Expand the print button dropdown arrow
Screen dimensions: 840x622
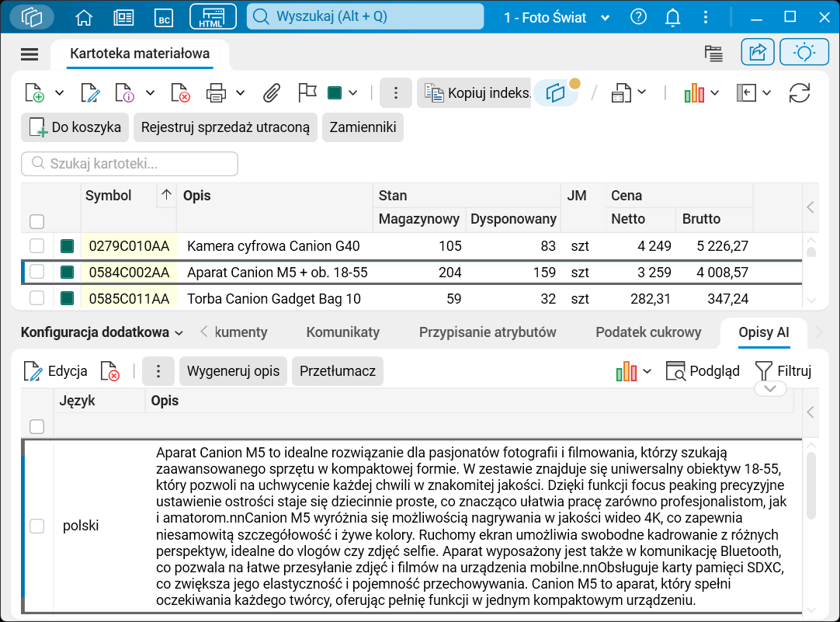click(239, 92)
